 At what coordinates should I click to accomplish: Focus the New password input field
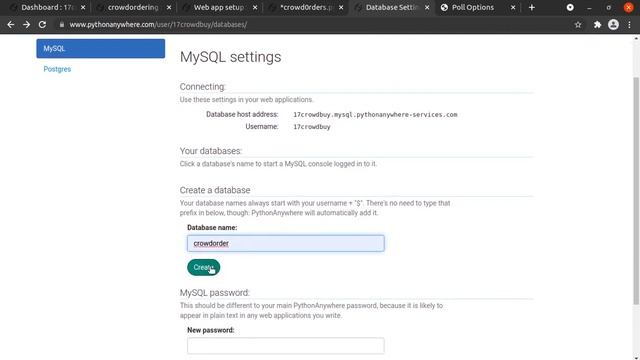tap(286, 346)
